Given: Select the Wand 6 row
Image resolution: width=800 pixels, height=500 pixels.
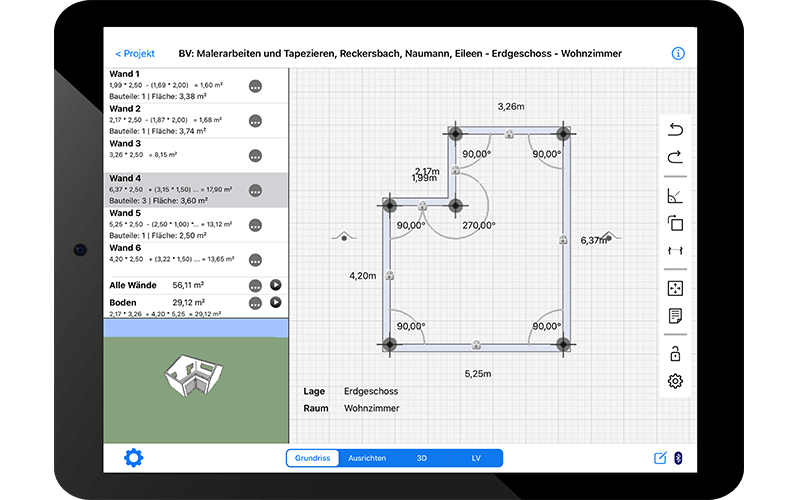Looking at the screenshot, I should 196,259.
